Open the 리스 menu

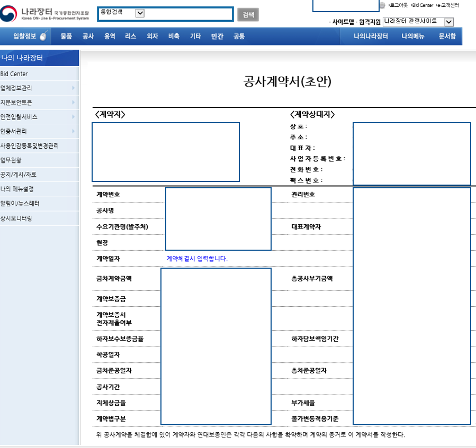[131, 36]
